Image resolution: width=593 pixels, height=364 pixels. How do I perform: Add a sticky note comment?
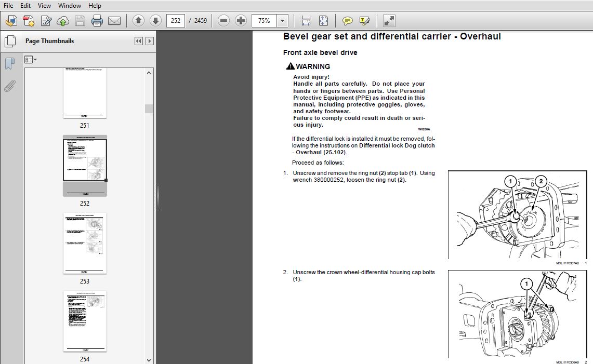(x=347, y=21)
